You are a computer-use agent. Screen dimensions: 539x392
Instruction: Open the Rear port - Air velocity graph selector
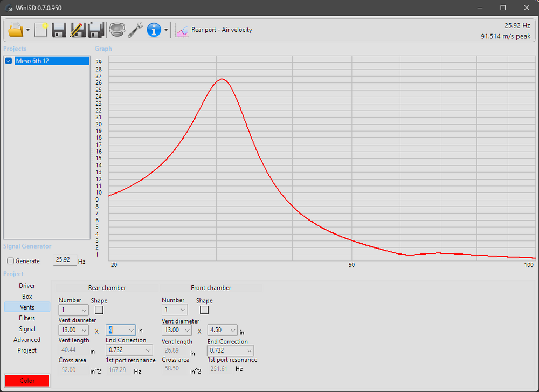pyautogui.click(x=222, y=30)
